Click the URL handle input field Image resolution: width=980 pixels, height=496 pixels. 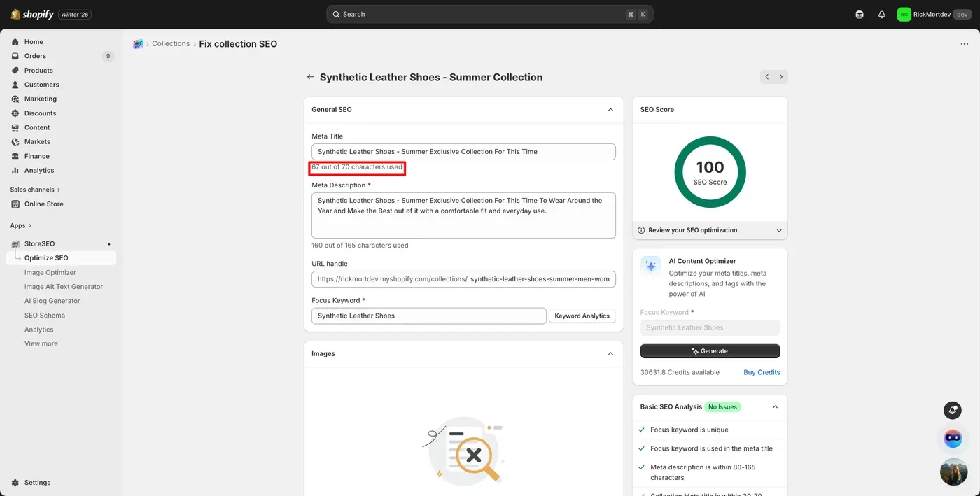(x=463, y=279)
